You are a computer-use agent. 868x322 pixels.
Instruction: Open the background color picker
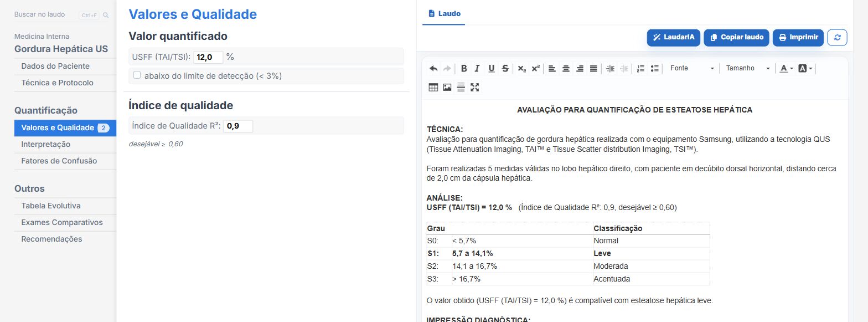[805, 69]
